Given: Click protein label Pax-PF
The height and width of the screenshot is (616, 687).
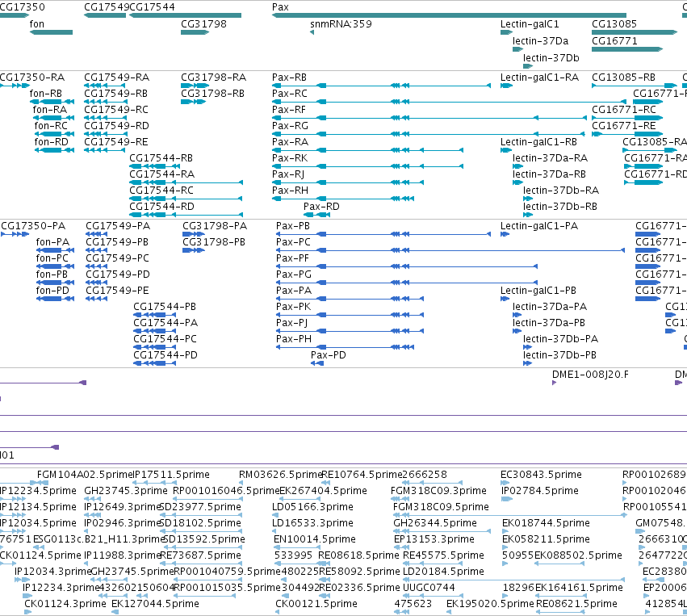Looking at the screenshot, I should point(292,258).
